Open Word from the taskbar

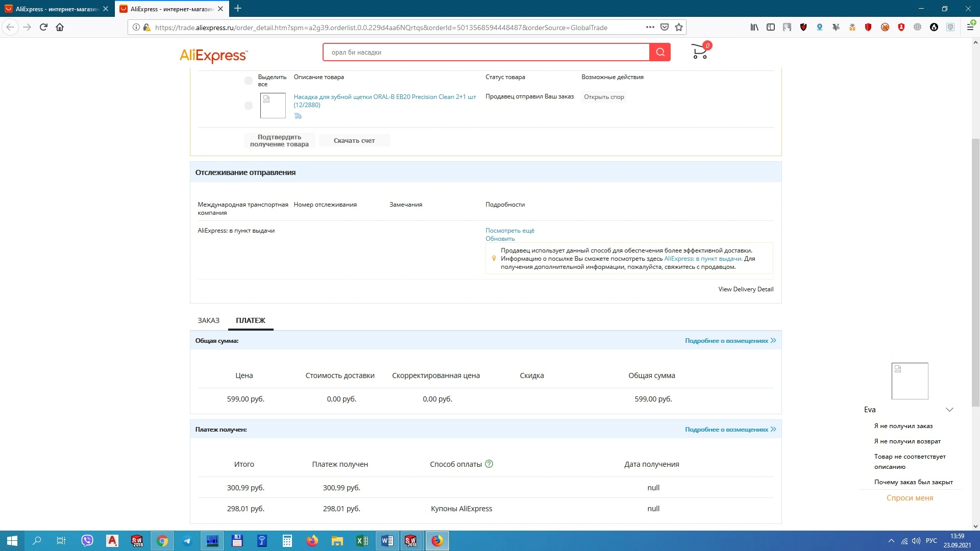click(x=387, y=541)
